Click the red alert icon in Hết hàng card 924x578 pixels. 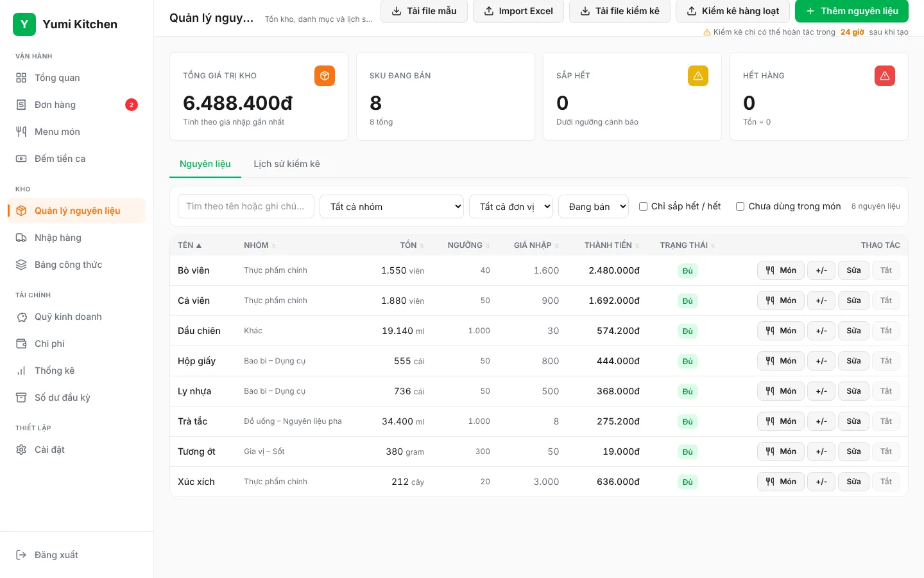pyautogui.click(x=885, y=76)
